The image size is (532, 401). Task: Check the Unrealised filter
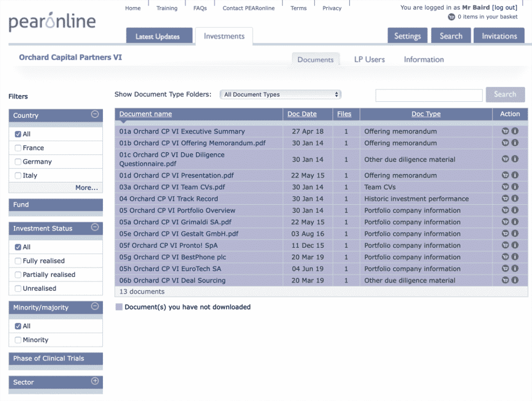point(18,288)
